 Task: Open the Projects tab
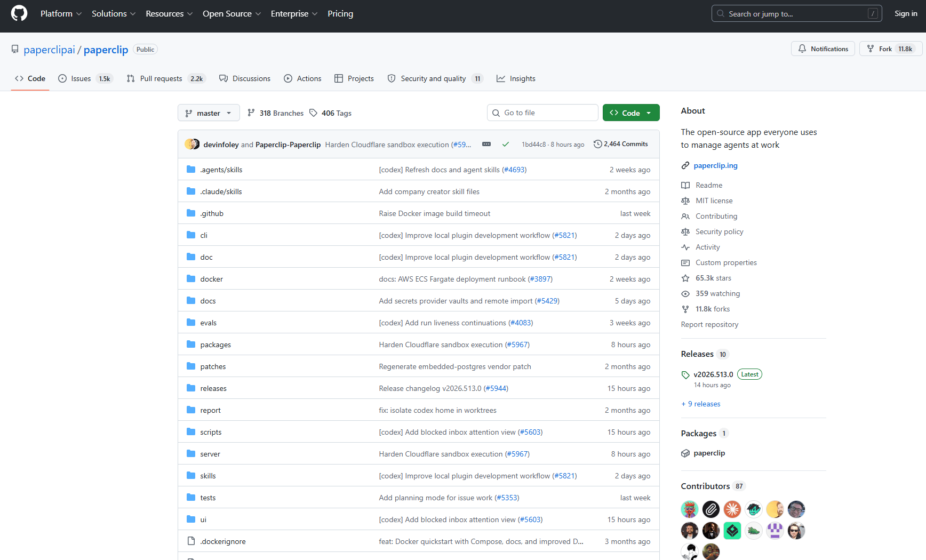click(354, 78)
